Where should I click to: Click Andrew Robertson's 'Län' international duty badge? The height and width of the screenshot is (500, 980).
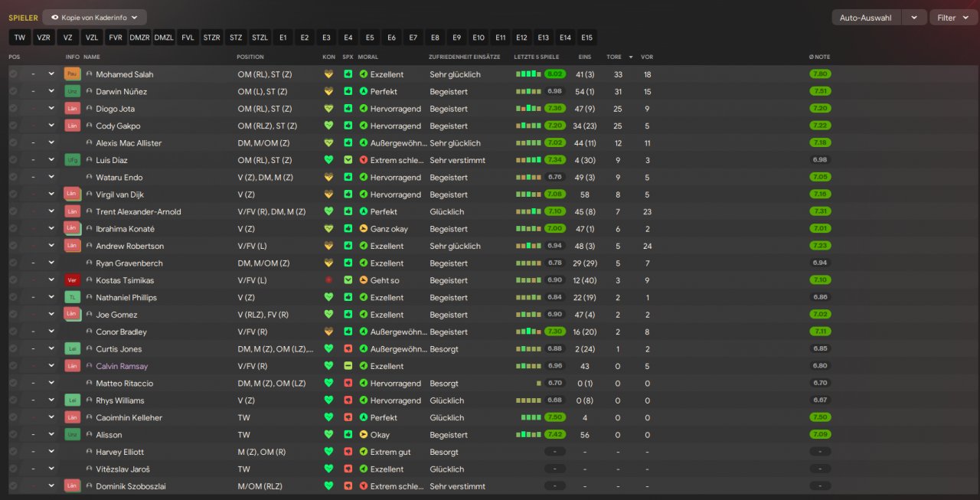(x=72, y=246)
